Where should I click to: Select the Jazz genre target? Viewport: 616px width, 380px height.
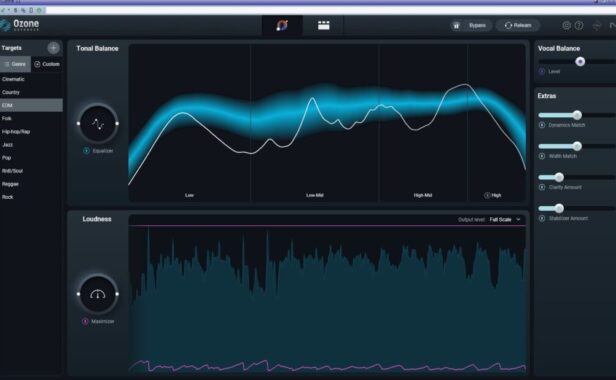point(31,145)
